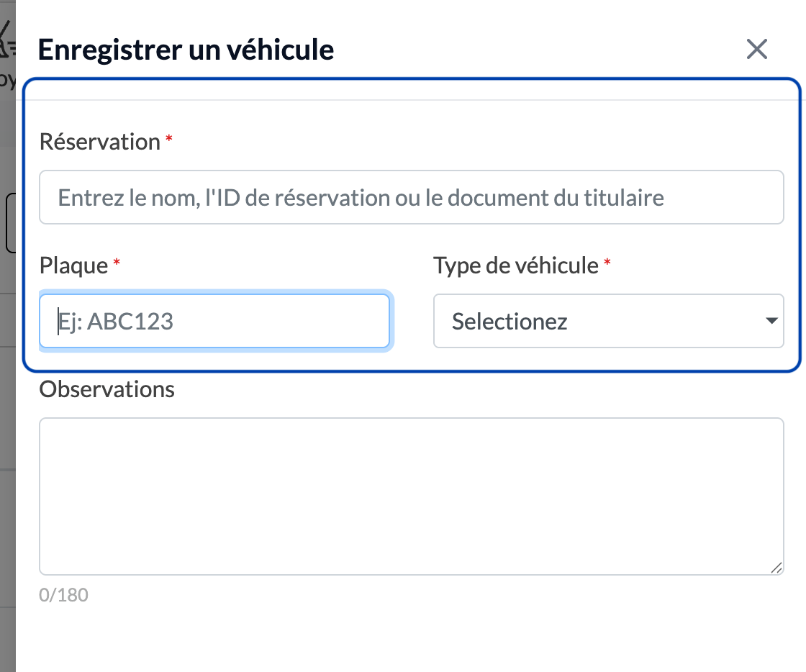Focus the Plaque input with ABC123 placeholder
This screenshot has height=672, width=806.
pos(214,321)
